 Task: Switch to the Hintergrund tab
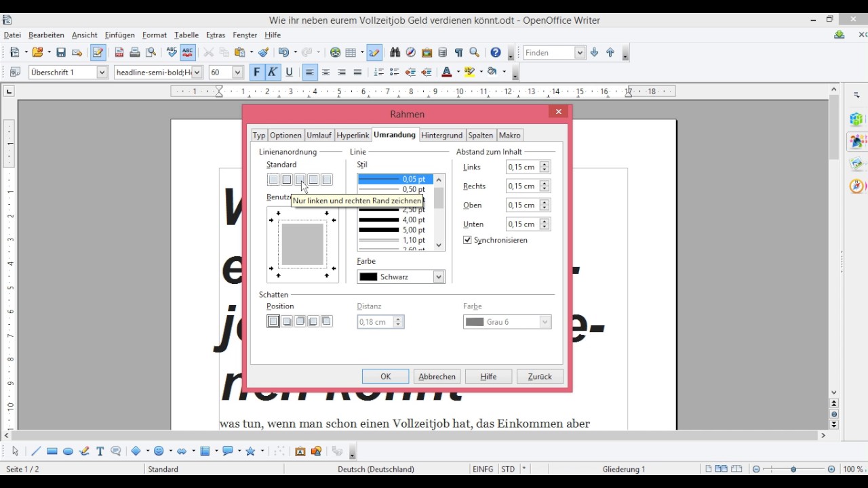tap(441, 135)
